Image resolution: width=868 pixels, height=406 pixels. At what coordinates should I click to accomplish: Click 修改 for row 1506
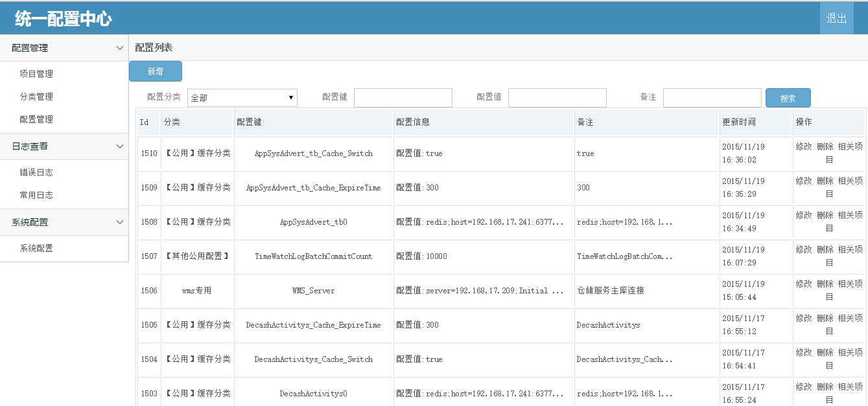coord(804,284)
